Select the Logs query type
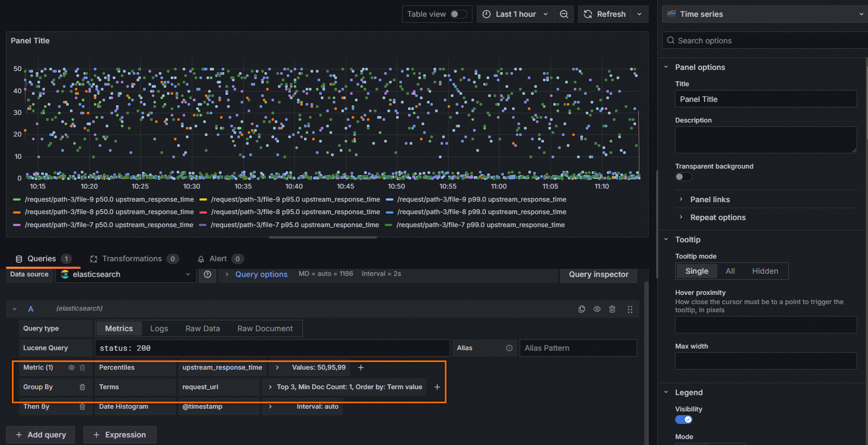Image resolution: width=868 pixels, height=445 pixels. click(159, 328)
